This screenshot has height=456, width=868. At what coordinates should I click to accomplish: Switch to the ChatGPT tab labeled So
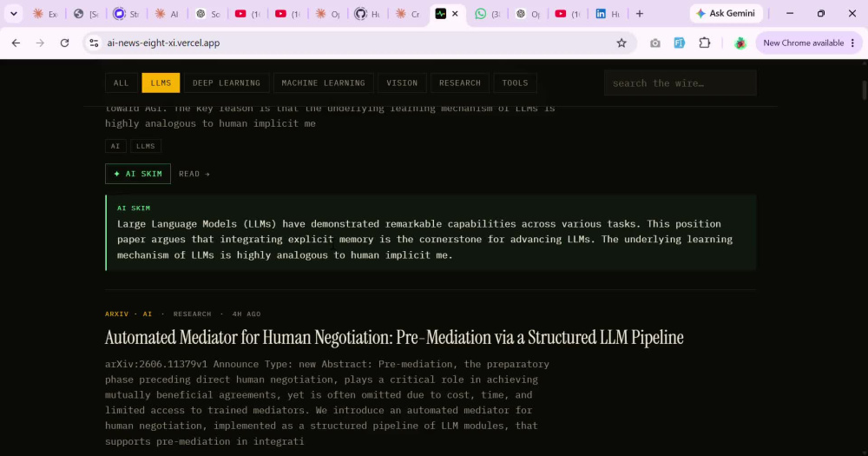207,13
